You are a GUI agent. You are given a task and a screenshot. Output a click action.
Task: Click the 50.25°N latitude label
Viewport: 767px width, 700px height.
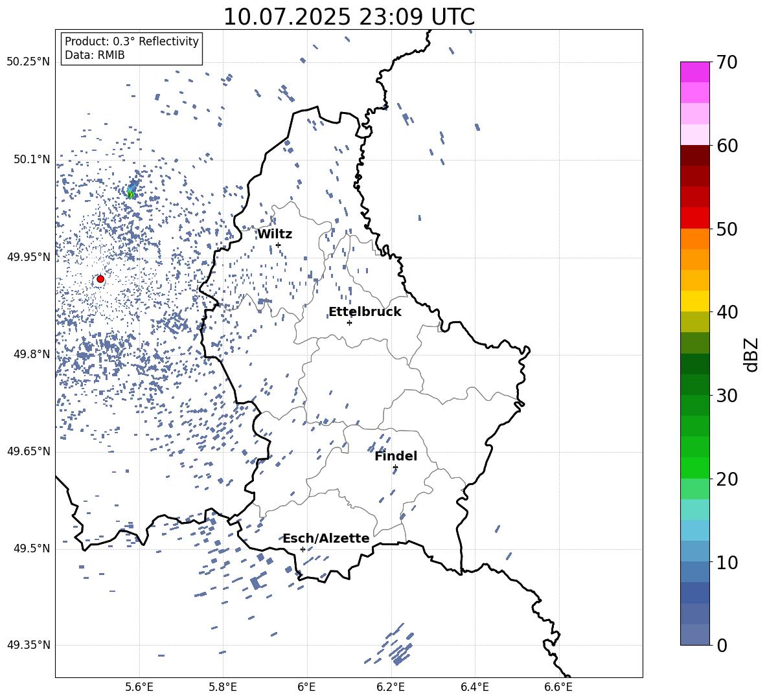pyautogui.click(x=29, y=62)
